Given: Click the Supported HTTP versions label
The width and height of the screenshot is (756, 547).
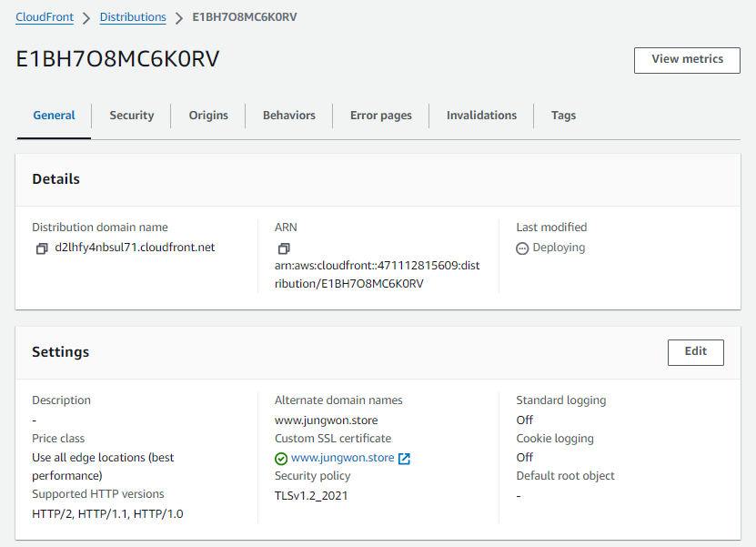Looking at the screenshot, I should coord(98,494).
